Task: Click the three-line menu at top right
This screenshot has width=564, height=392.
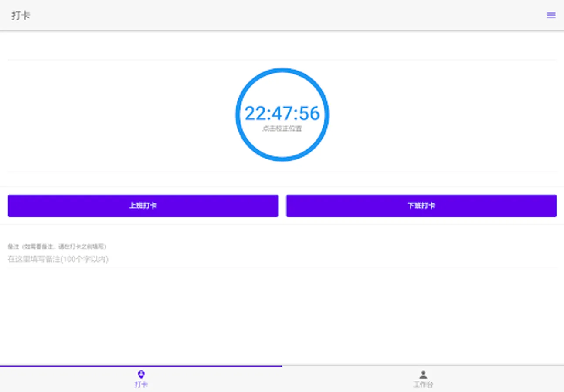Action: tap(551, 15)
